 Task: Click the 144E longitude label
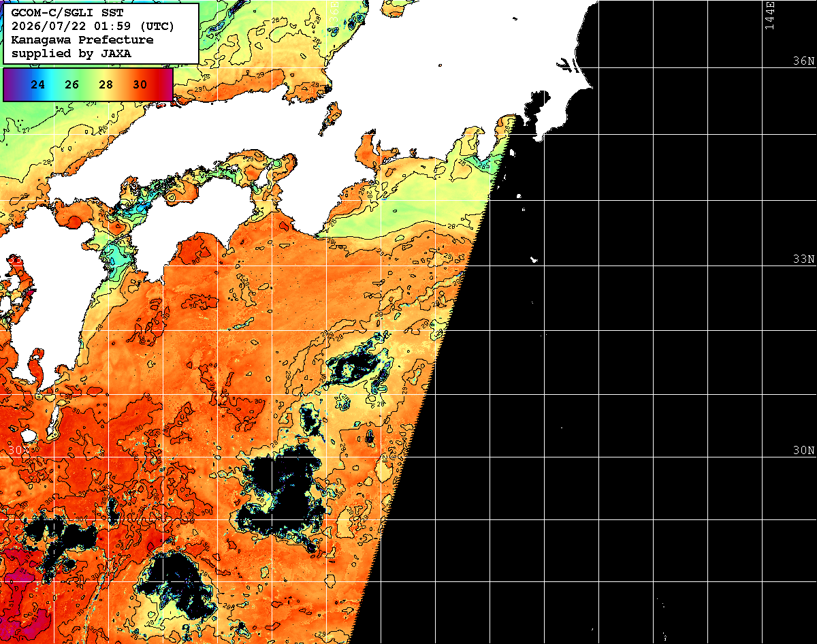[769, 15]
